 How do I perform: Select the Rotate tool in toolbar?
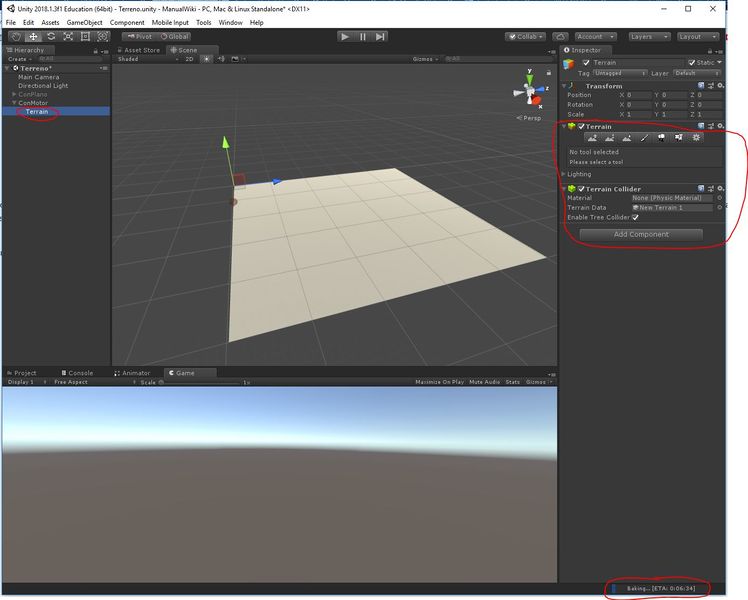(x=51, y=37)
